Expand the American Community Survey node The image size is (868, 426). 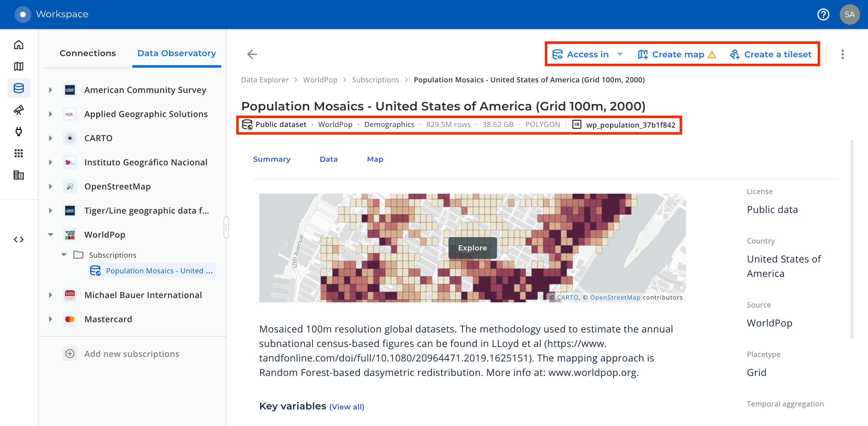51,90
